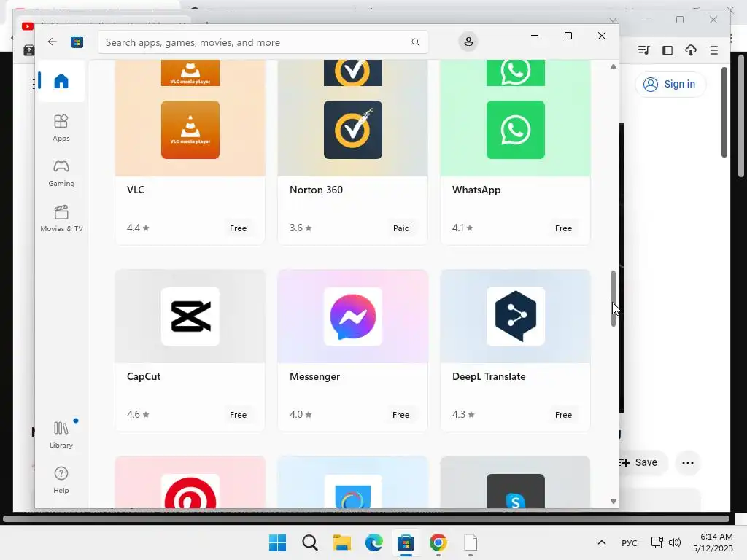Viewport: 747px width, 560px height.
Task: Click the Free label on Messenger card
Action: click(400, 415)
